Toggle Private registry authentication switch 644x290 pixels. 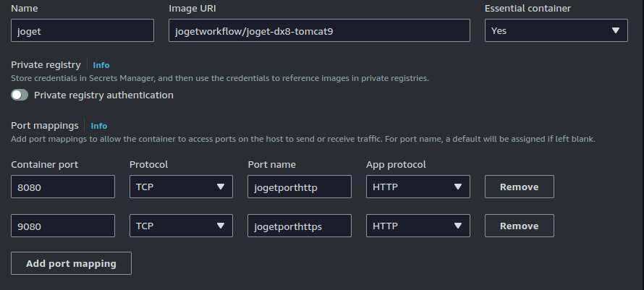point(20,95)
